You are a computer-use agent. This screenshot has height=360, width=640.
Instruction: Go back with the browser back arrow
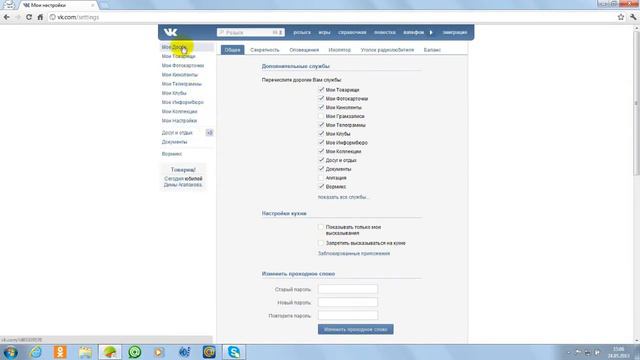pyautogui.click(x=7, y=17)
